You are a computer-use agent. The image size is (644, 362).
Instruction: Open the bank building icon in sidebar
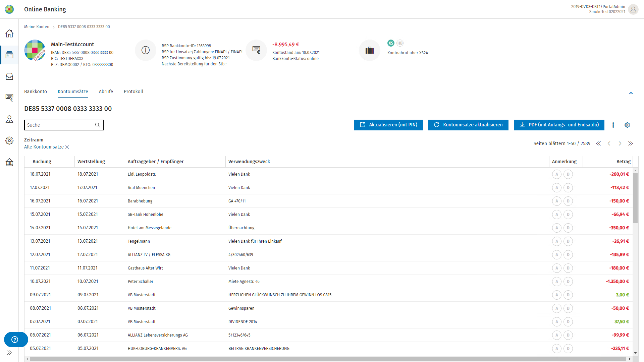(9, 162)
